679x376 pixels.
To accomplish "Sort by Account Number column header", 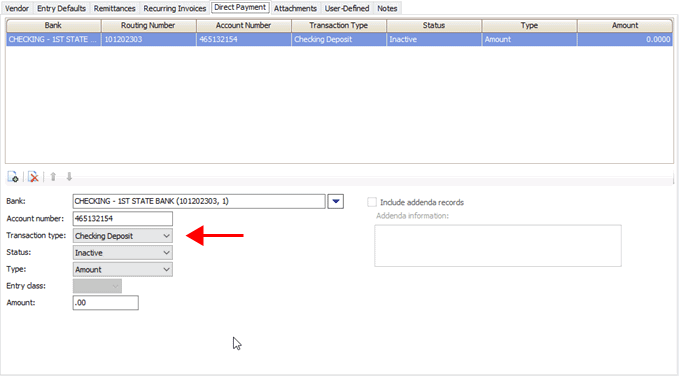I will coord(244,26).
